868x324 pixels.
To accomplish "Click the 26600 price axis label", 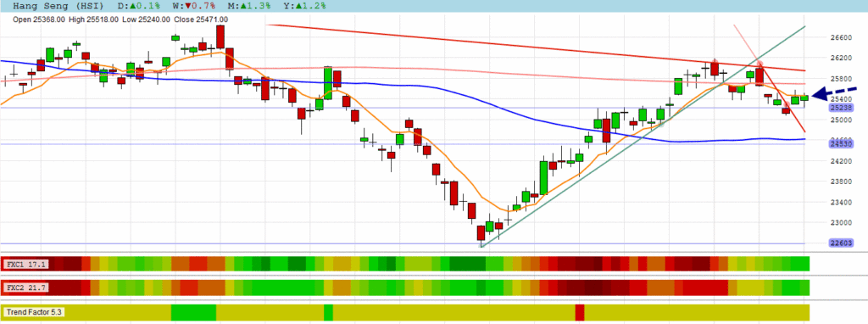I will pos(841,37).
